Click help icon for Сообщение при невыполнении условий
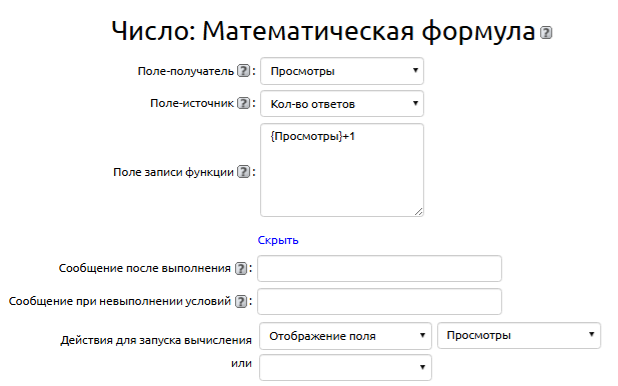Viewport: 618px width, 386px height. click(x=241, y=302)
